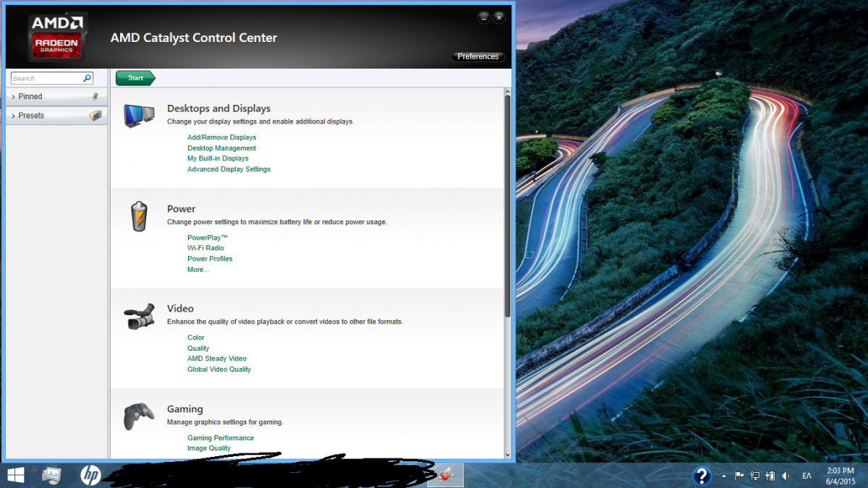Open Gaming Performance link
This screenshot has width=868, height=488.
[x=221, y=438]
